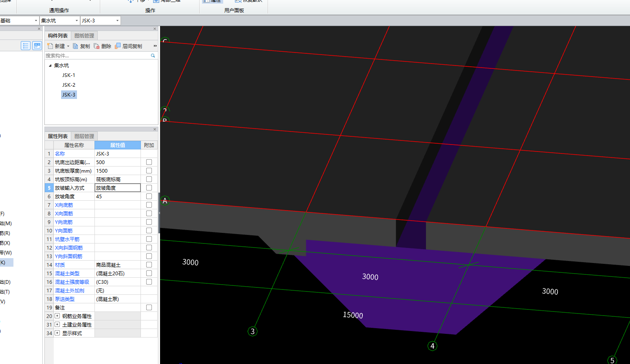Viewport: 630px width, 364px height.
Task: Open the JSK-3 component dropdown
Action: [x=117, y=20]
